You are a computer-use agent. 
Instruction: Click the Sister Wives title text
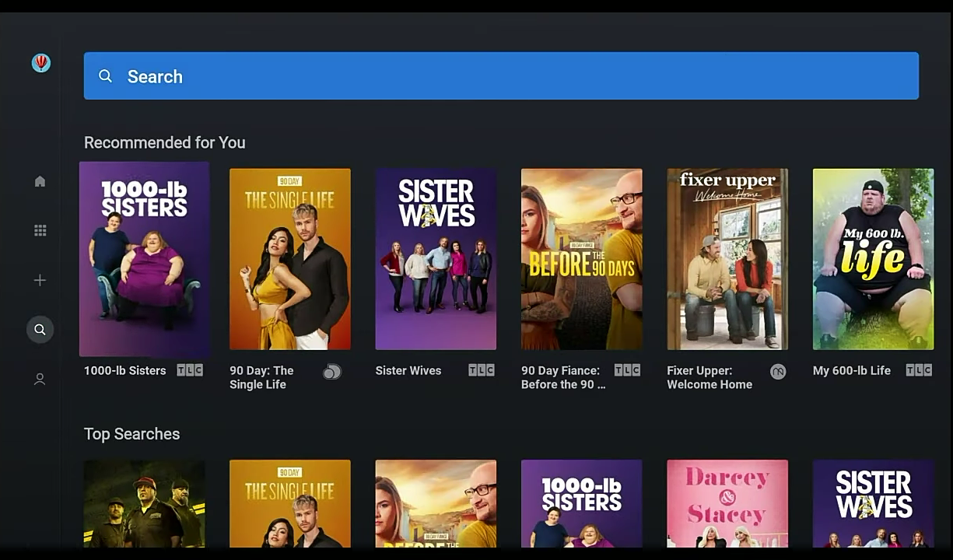point(408,370)
